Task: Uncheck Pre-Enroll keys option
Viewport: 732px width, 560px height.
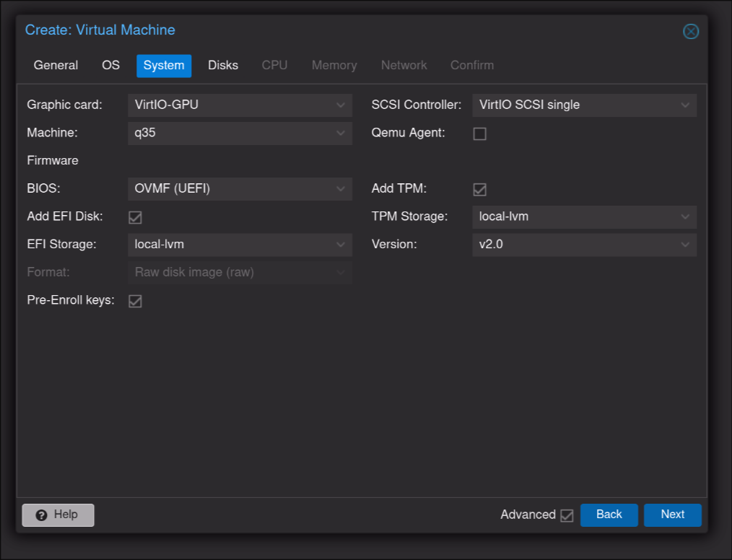Action: [x=135, y=301]
